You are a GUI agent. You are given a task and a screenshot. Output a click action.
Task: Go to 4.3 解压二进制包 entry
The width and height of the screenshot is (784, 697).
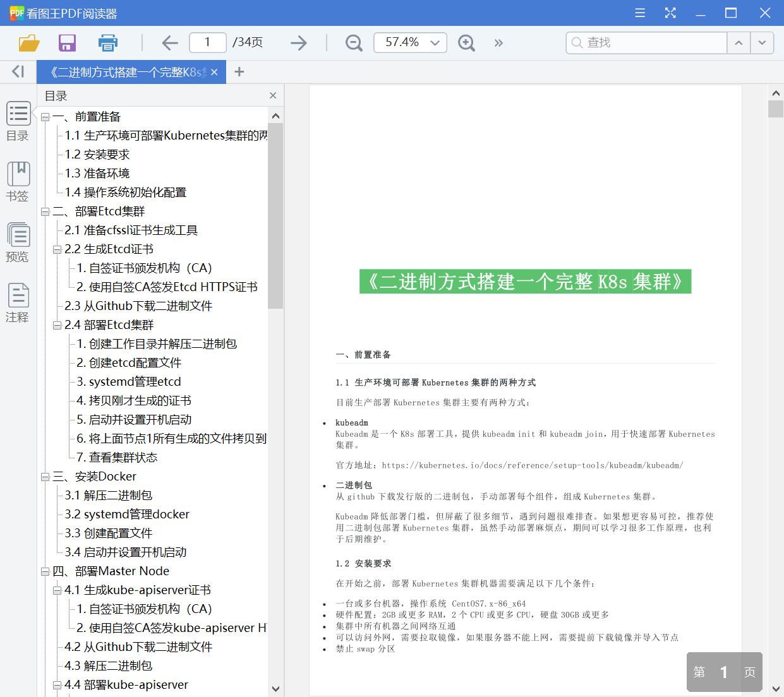tap(108, 666)
